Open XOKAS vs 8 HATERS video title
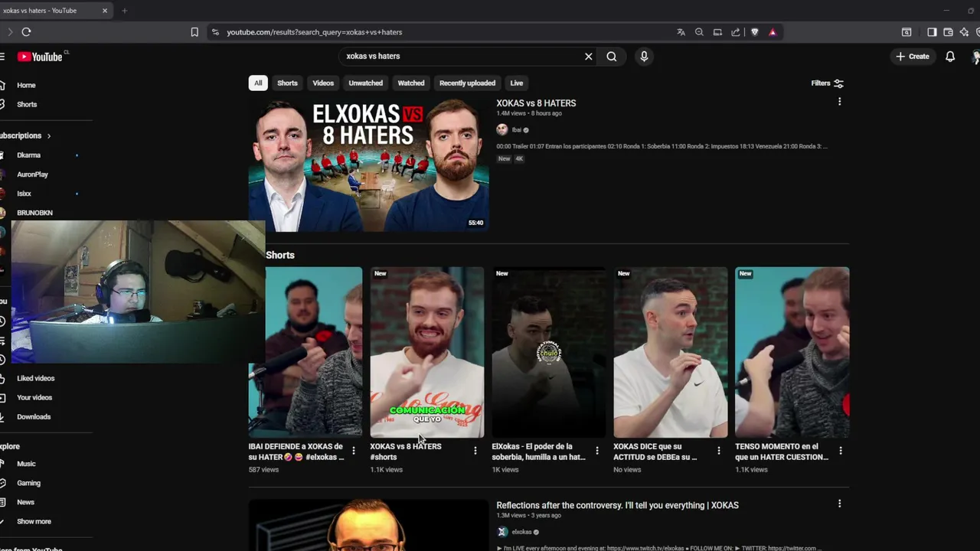Viewport: 980px width, 551px height. [536, 103]
